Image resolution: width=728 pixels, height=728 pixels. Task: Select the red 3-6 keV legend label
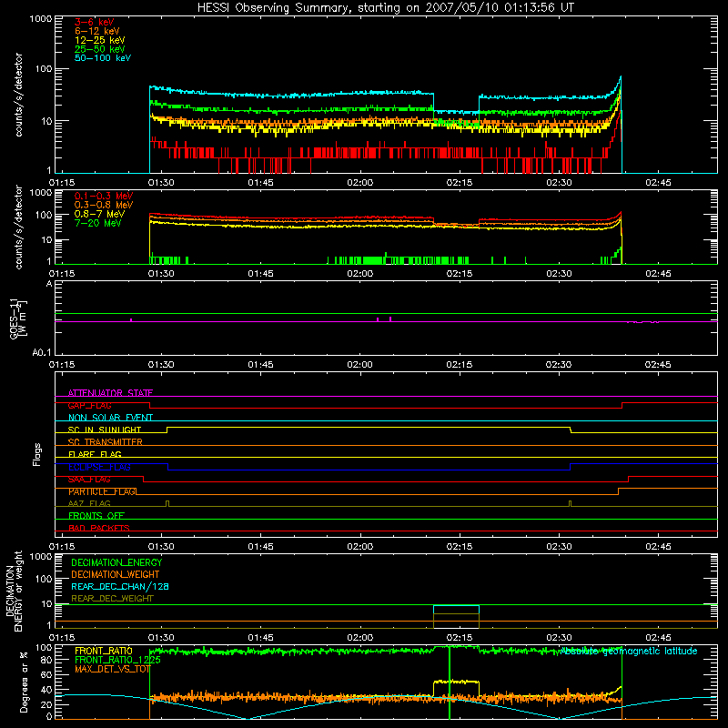tap(95, 22)
